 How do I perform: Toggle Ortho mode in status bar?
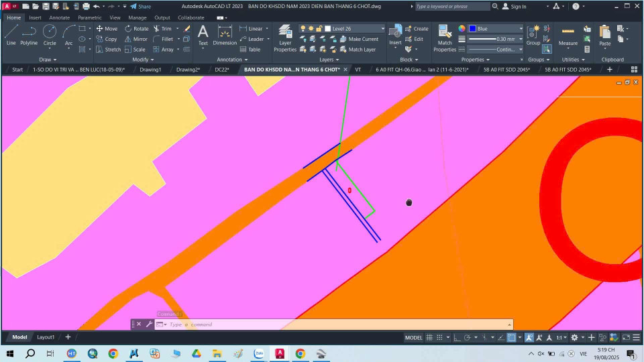coord(457,337)
